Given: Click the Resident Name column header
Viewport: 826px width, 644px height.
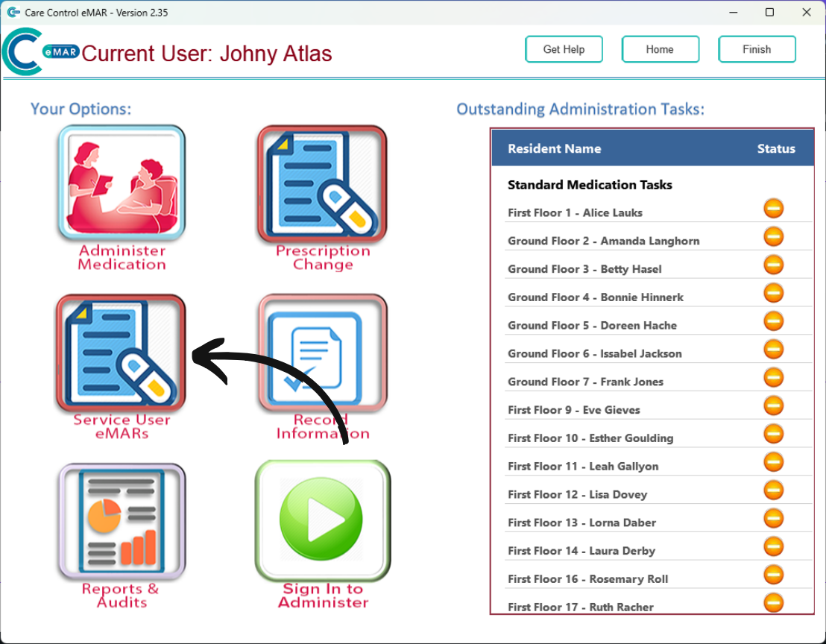Looking at the screenshot, I should coord(555,148).
